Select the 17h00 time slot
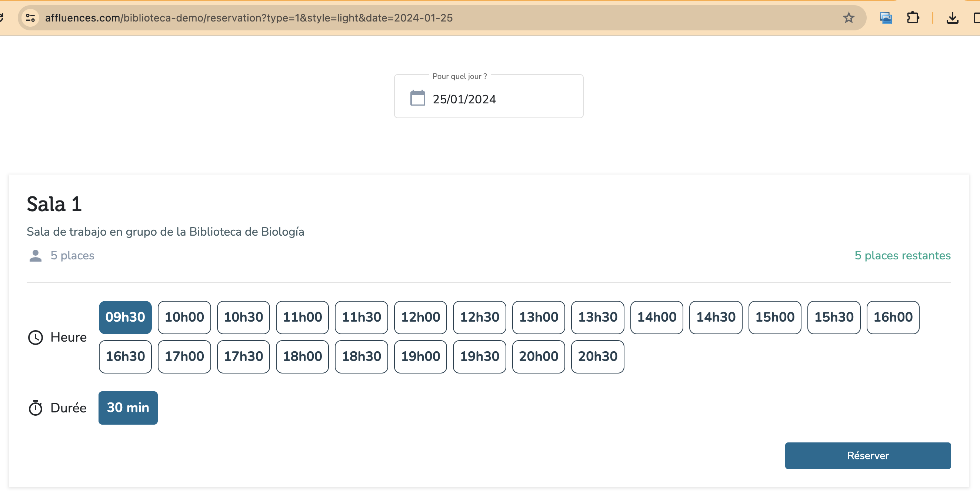The width and height of the screenshot is (980, 498). tap(184, 357)
